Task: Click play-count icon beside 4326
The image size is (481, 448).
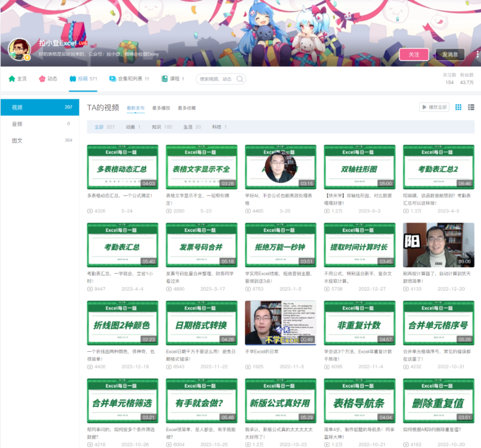Action: pos(90,211)
